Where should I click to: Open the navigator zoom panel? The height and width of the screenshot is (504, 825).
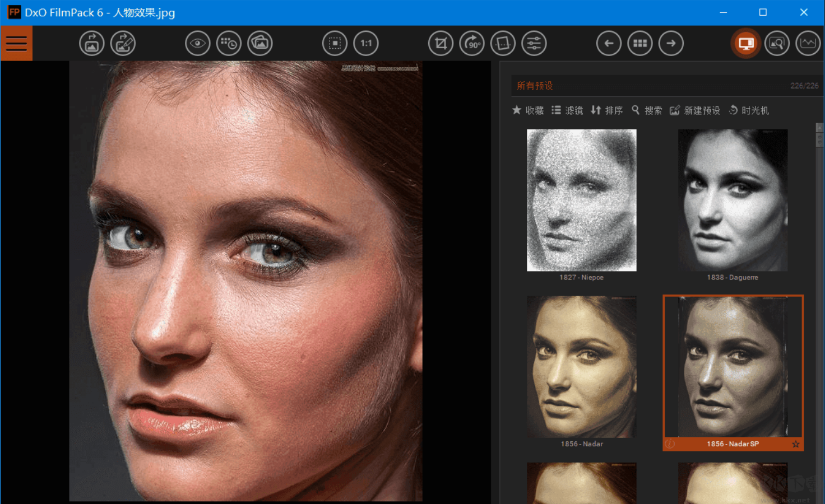[x=777, y=43]
